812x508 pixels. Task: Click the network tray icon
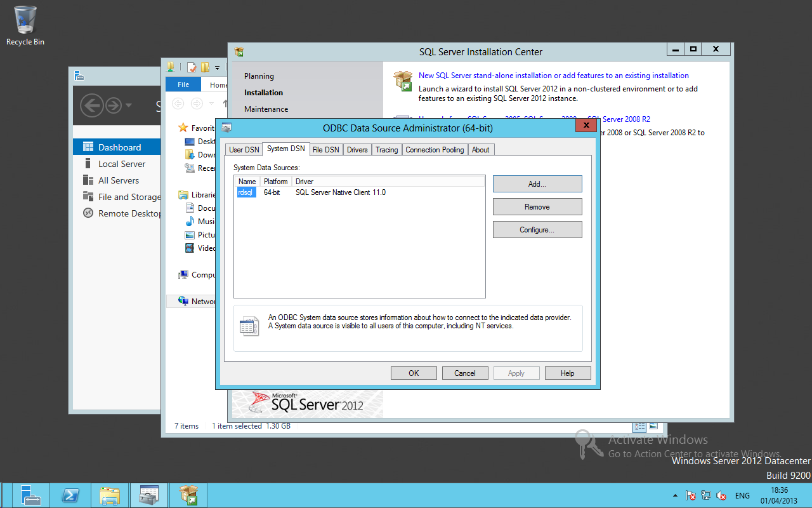(706, 495)
